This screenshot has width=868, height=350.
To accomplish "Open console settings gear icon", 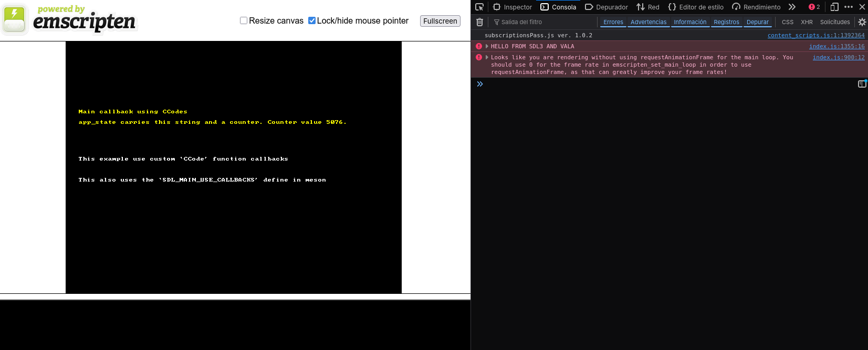I will coord(862,22).
